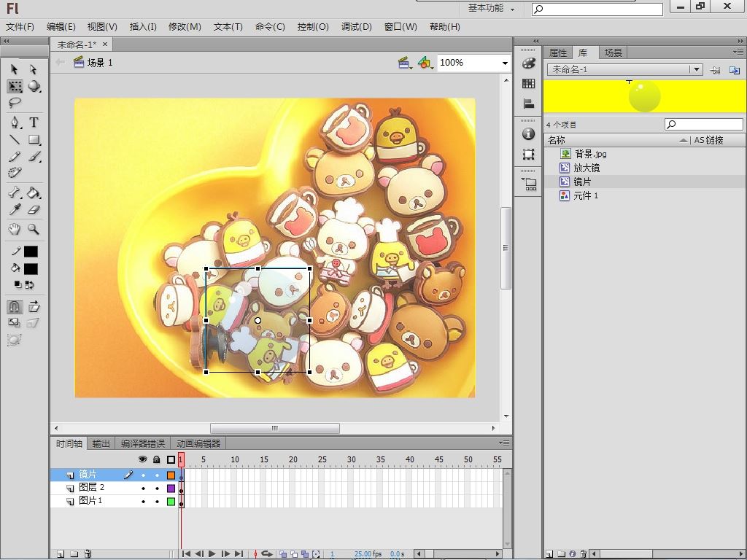Pick the Paint Bucket tool

tap(34, 193)
